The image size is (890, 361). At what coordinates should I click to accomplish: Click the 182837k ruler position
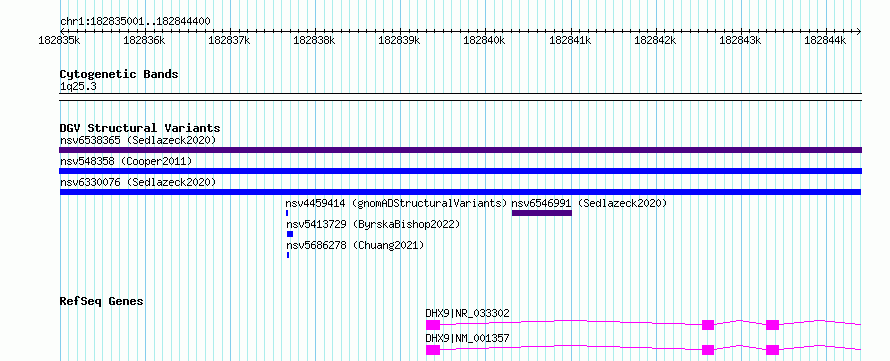click(230, 40)
